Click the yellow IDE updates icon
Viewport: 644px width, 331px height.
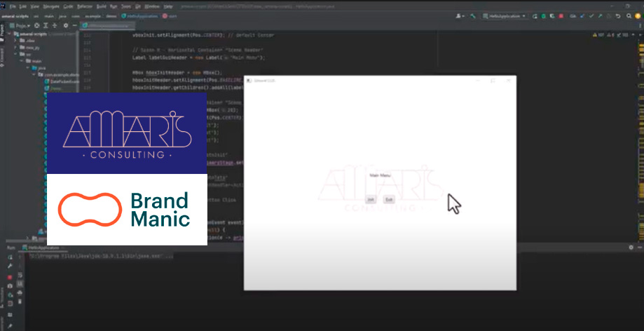[x=638, y=16]
